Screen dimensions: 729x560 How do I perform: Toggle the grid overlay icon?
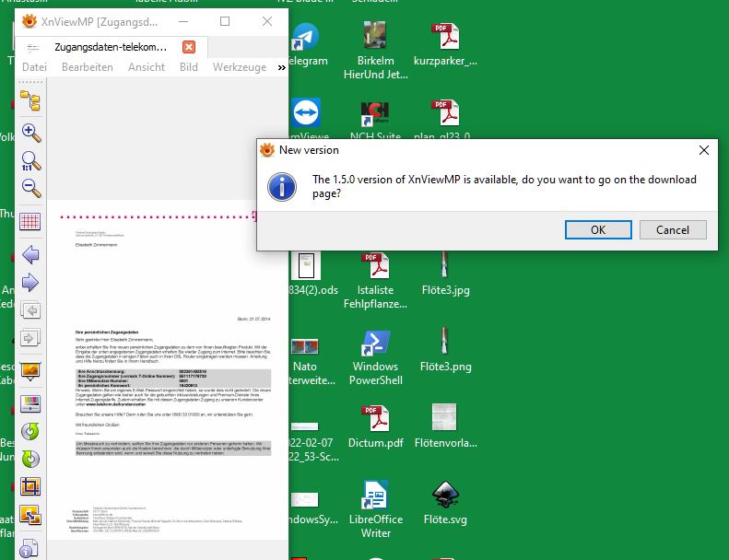pyautogui.click(x=30, y=222)
